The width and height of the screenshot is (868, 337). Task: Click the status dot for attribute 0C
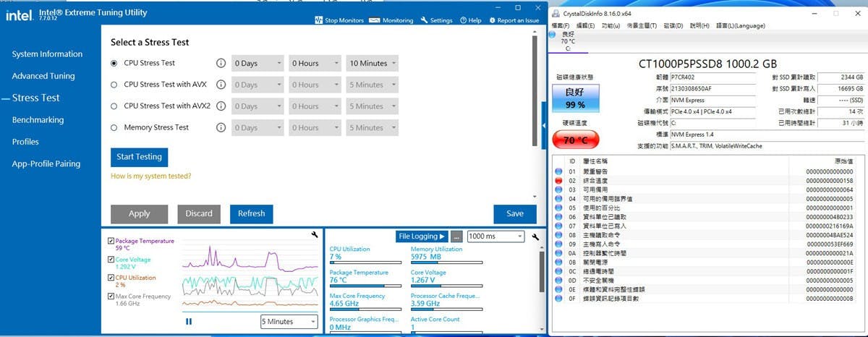[558, 271]
